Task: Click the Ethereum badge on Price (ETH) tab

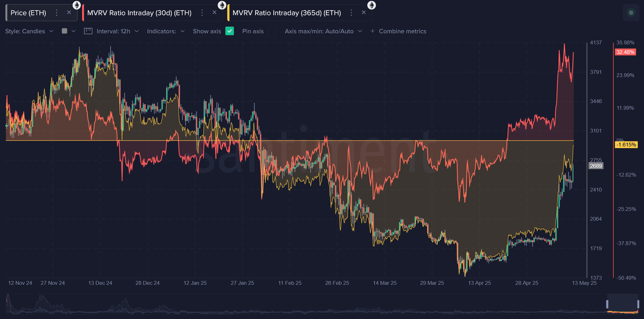Action: click(x=76, y=5)
